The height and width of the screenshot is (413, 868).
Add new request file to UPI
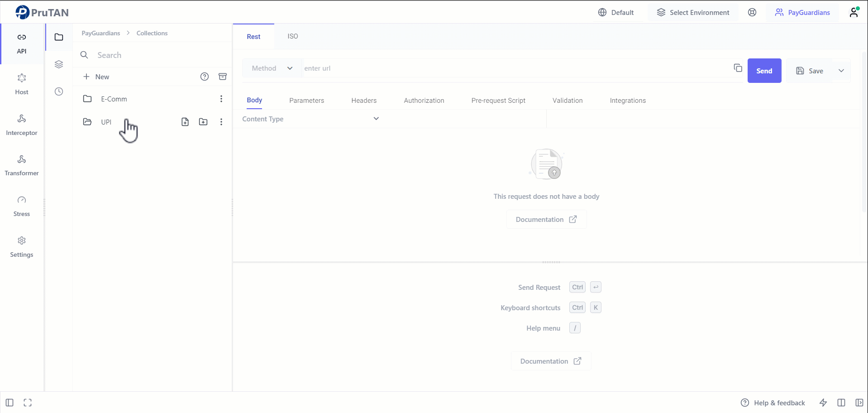point(185,122)
